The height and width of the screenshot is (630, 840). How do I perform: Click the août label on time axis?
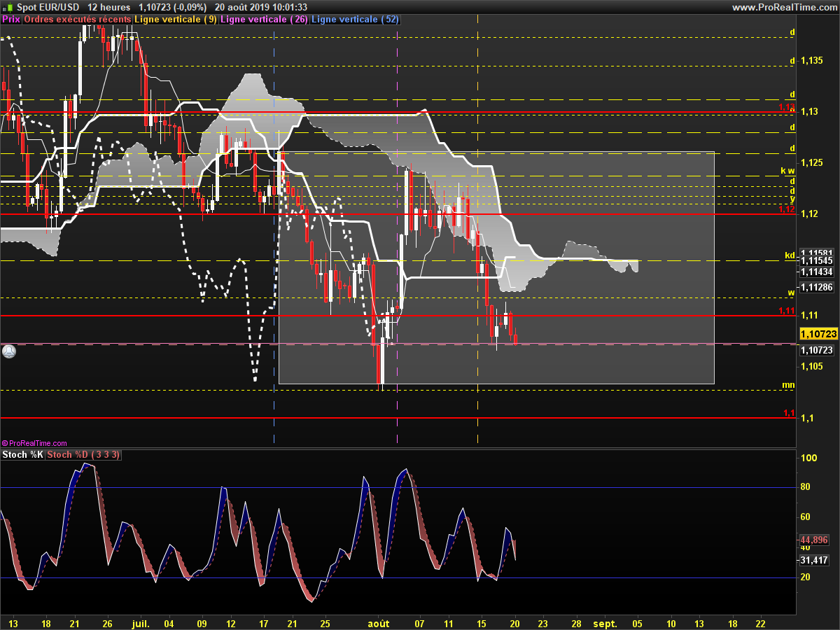click(x=379, y=622)
